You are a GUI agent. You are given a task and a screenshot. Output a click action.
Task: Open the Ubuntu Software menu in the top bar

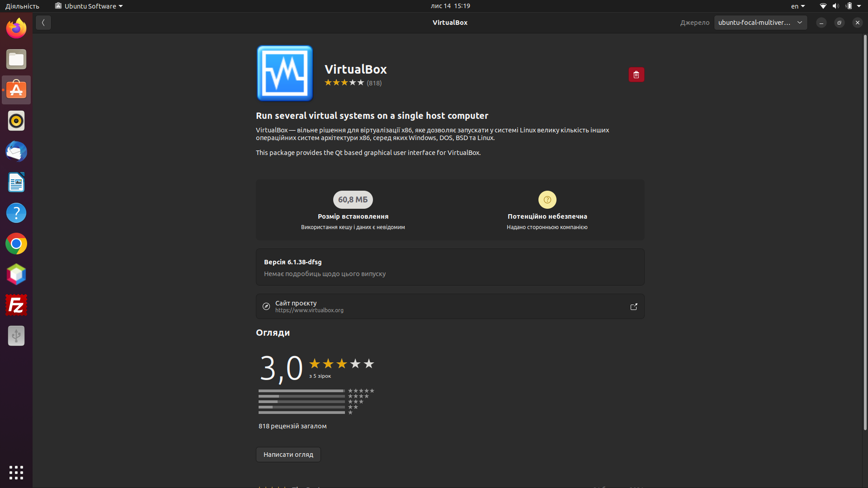(x=88, y=6)
